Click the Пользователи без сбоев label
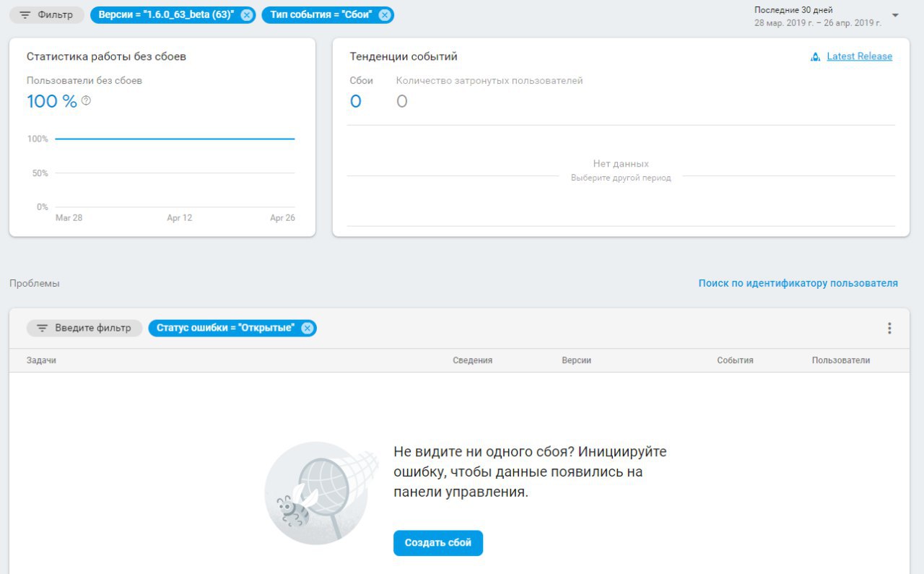The image size is (924, 574). coord(84,80)
